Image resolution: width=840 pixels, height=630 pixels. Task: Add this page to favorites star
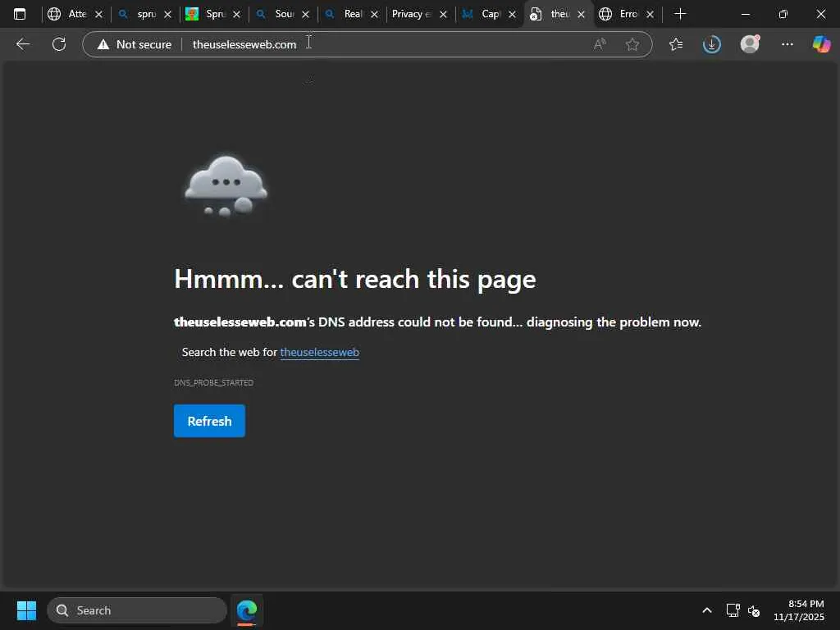click(632, 44)
